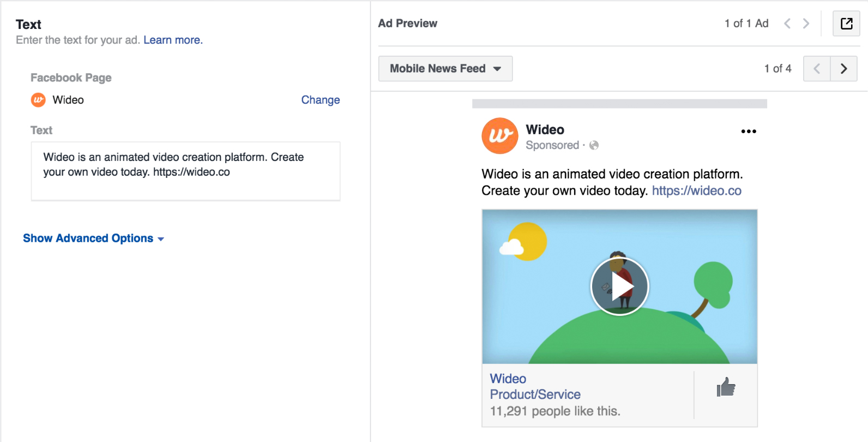Image resolution: width=868 pixels, height=442 pixels.
Task: Show next placement preview (1 of 4)
Action: (843, 69)
